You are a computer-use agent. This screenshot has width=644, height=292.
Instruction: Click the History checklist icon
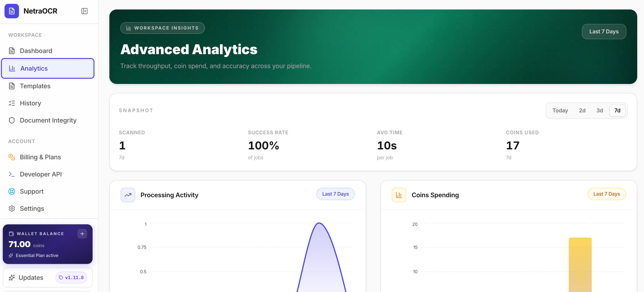point(12,103)
